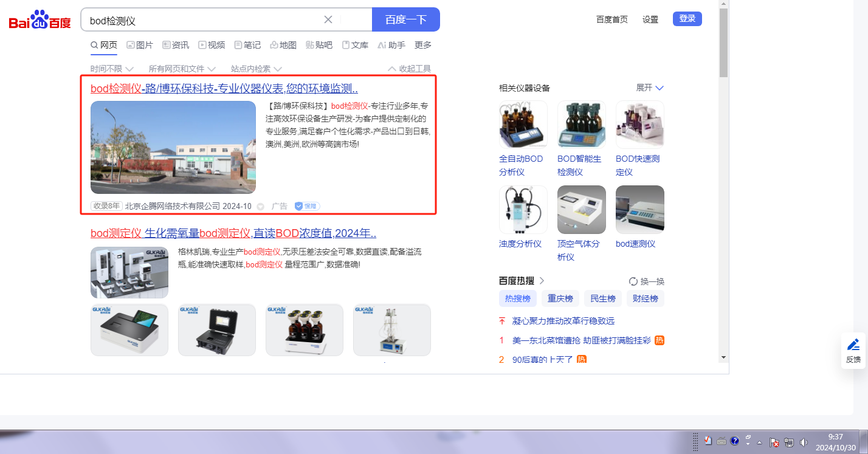Click the Baidu paw logo
The height and width of the screenshot is (454, 868).
(x=40, y=20)
